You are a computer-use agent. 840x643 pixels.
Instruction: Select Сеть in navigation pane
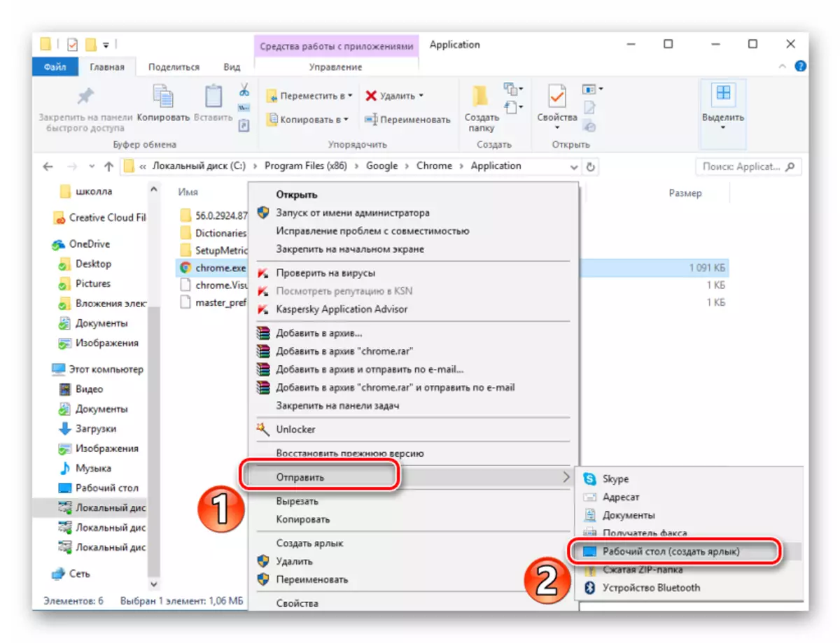pos(71,573)
